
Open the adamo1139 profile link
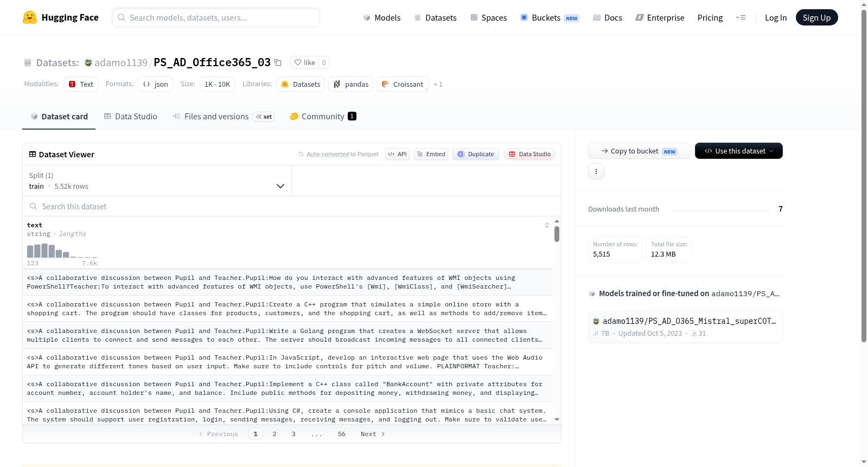120,62
